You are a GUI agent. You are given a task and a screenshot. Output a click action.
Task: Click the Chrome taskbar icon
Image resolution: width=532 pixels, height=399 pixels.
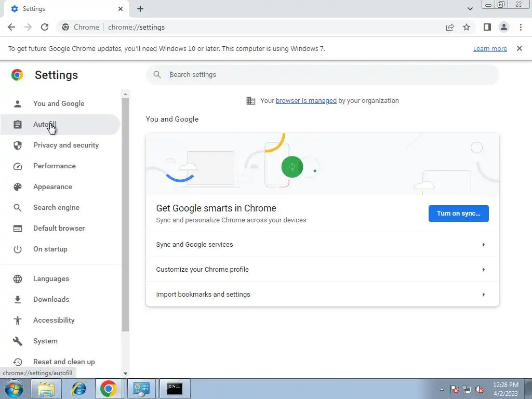pos(109,389)
